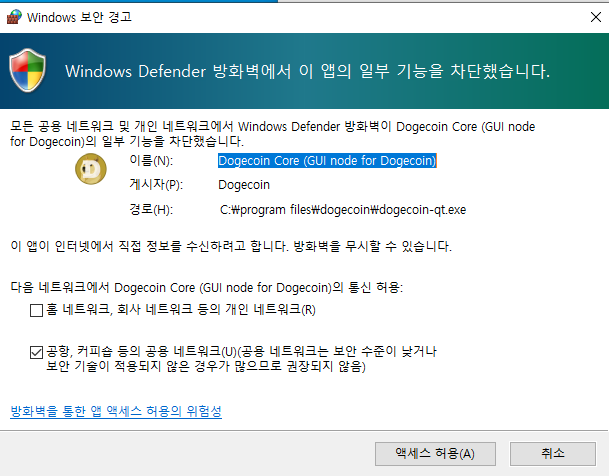This screenshot has height=476, width=609.
Task: Click the 액세스 허용(A) button
Action: click(435, 453)
